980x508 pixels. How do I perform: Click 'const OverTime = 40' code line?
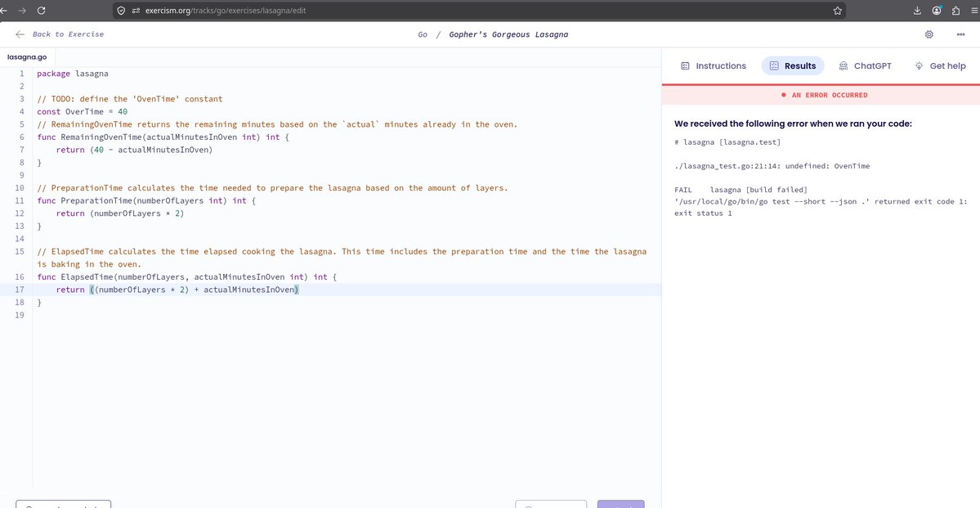coord(82,111)
